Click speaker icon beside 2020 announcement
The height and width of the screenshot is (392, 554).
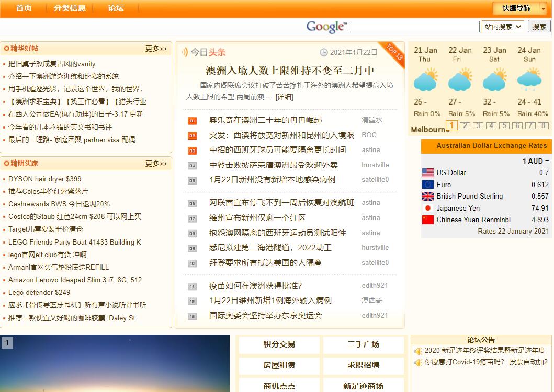tap(418, 351)
